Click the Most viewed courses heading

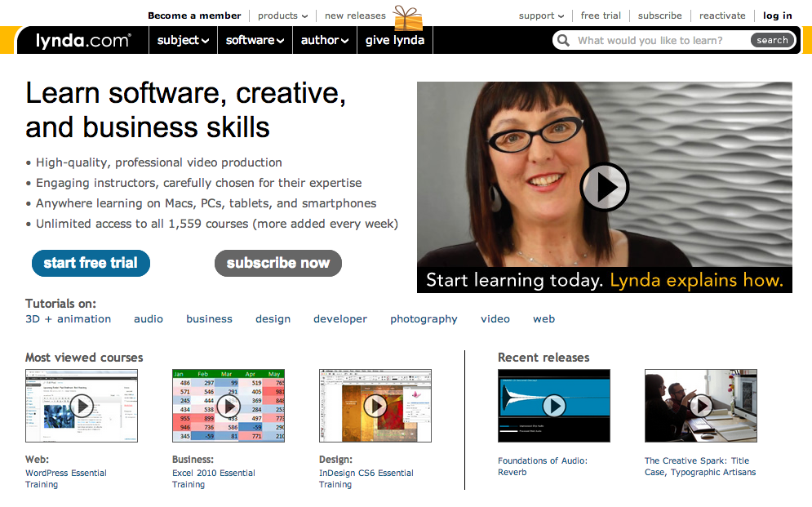click(x=84, y=358)
